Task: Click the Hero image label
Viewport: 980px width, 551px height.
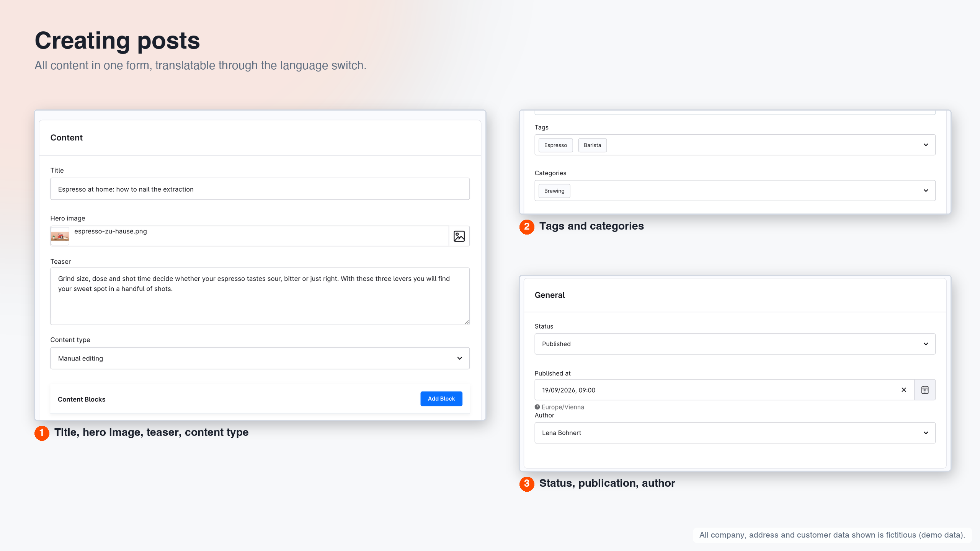Action: tap(68, 218)
